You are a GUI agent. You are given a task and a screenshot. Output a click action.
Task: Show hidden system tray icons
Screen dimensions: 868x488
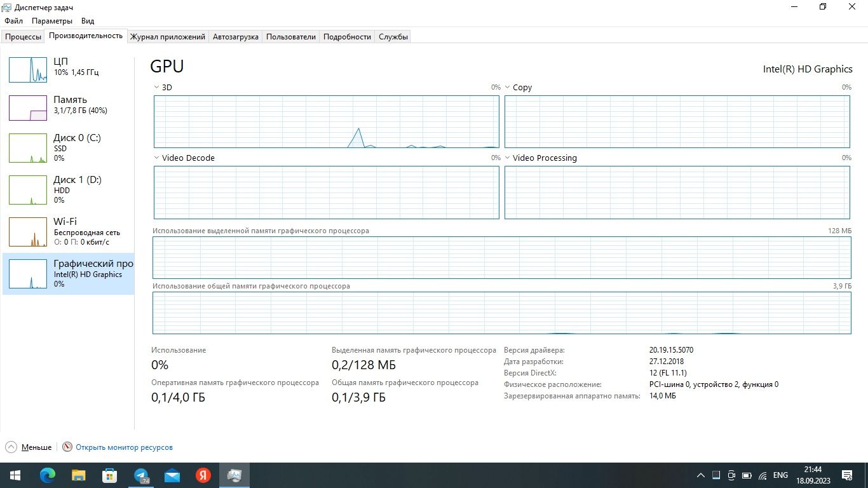click(701, 475)
